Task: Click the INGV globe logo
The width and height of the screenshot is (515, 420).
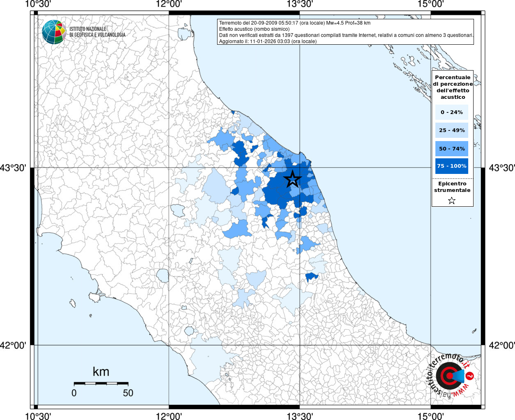Action: tap(54, 32)
